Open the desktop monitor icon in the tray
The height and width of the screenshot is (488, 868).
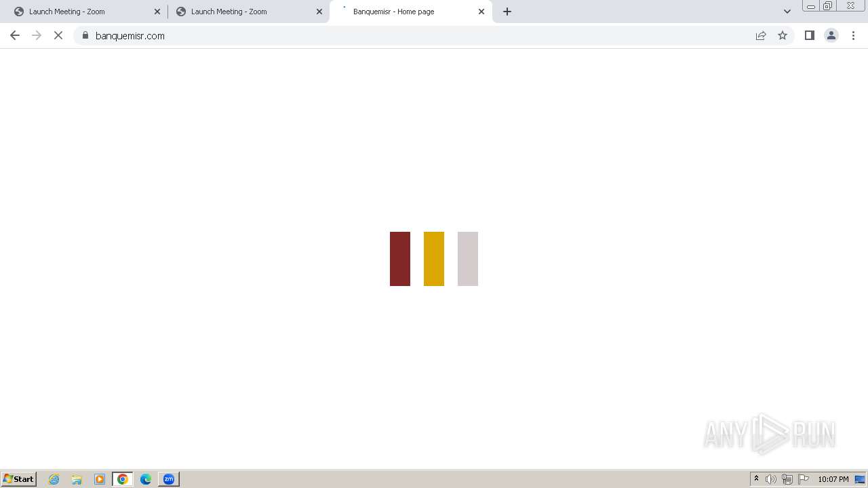tap(860, 479)
